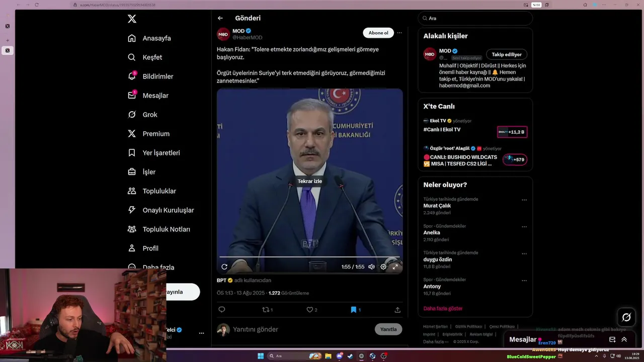Open video settings gear
Image resolution: width=644 pixels, height=362 pixels.
click(383, 267)
